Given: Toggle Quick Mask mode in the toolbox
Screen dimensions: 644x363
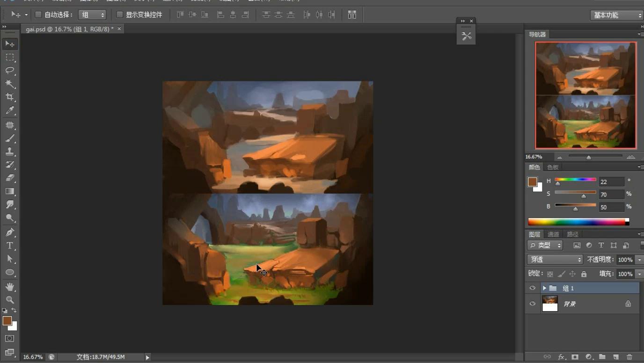Looking at the screenshot, I should coord(10,338).
